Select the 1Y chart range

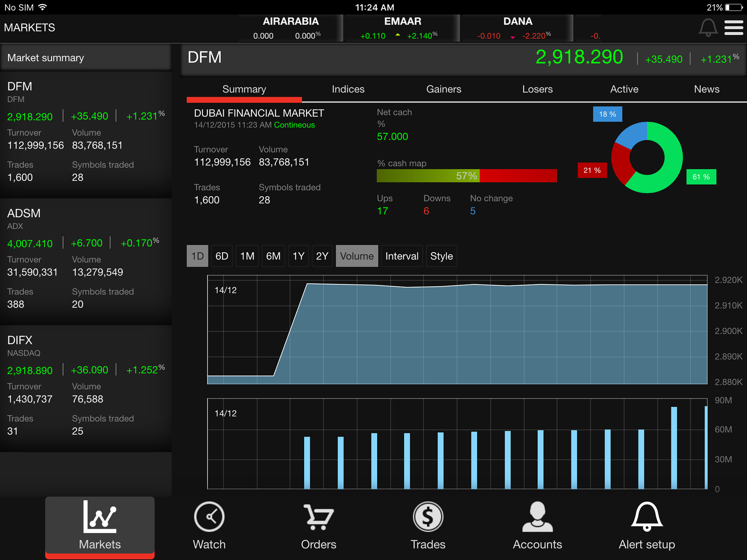point(299,256)
